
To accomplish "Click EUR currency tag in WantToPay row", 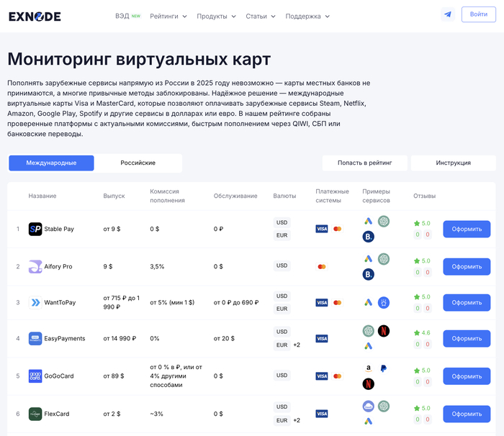I will (x=282, y=309).
